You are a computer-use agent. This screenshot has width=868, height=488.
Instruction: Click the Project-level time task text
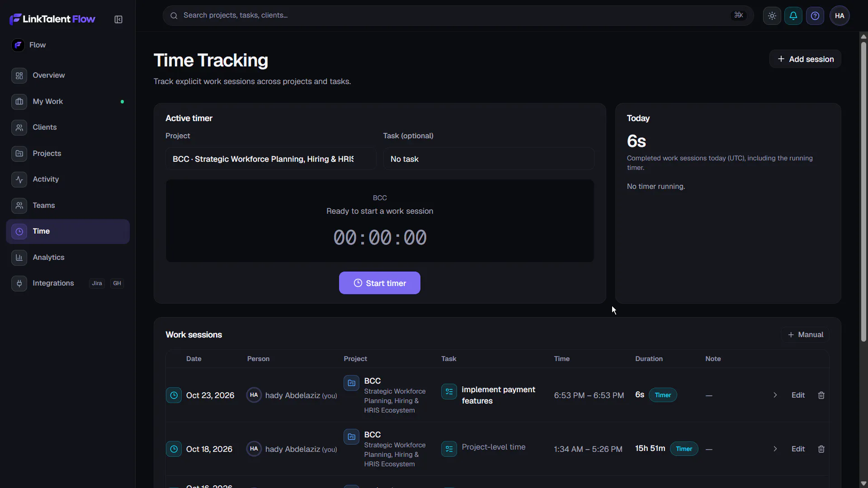click(494, 447)
